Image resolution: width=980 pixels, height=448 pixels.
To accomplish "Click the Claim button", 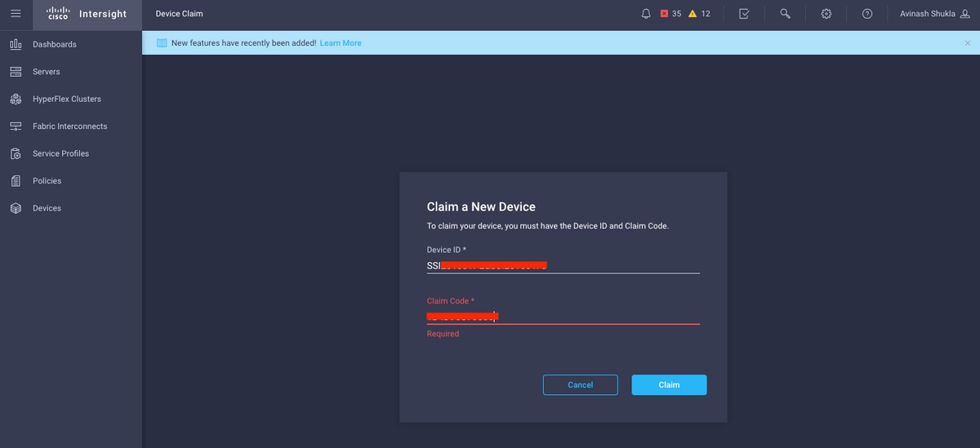I will click(x=669, y=385).
